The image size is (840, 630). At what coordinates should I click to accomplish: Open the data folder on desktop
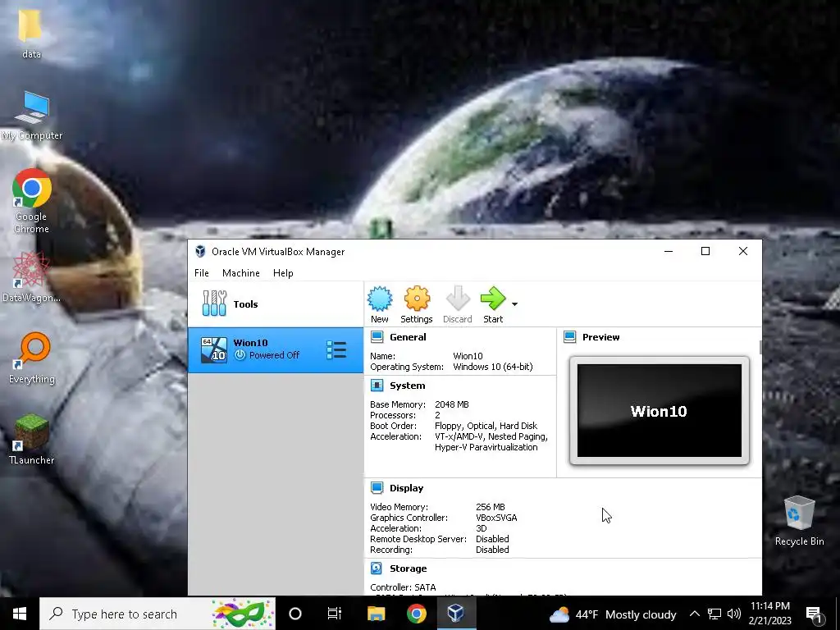point(31,33)
